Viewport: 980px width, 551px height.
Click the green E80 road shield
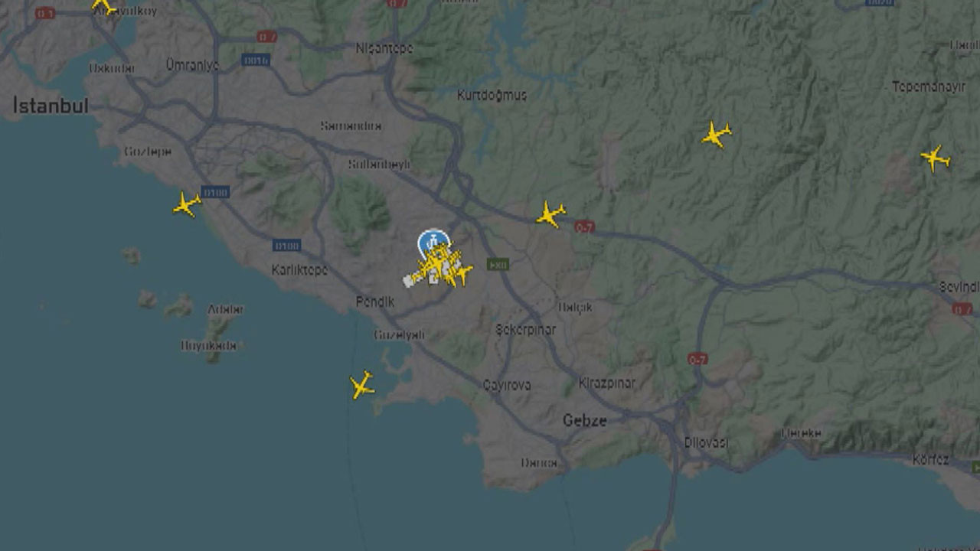[498, 264]
